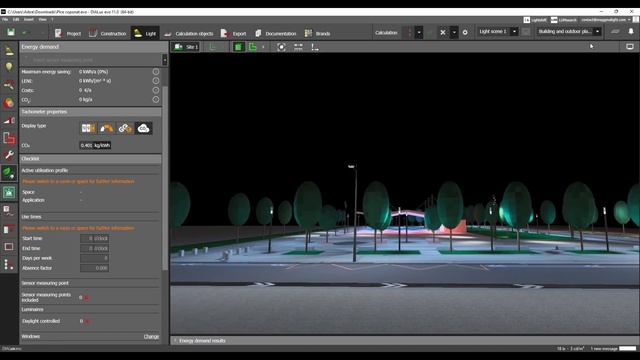Open the Project mode
The height and width of the screenshot is (360, 640).
pyautogui.click(x=68, y=33)
